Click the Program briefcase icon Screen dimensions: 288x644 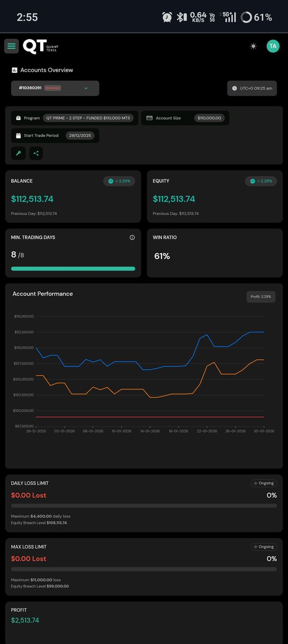[x=18, y=118]
